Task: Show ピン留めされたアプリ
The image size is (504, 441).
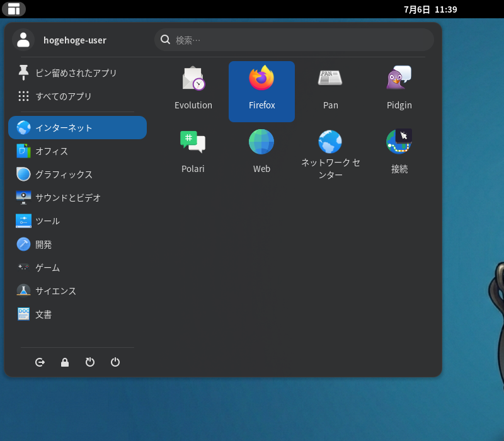Action: tap(77, 73)
